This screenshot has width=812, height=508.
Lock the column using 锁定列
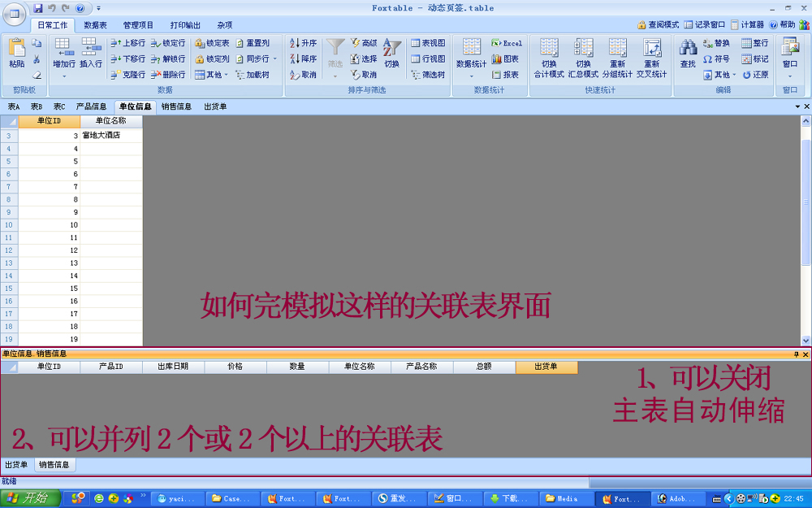[x=212, y=59]
